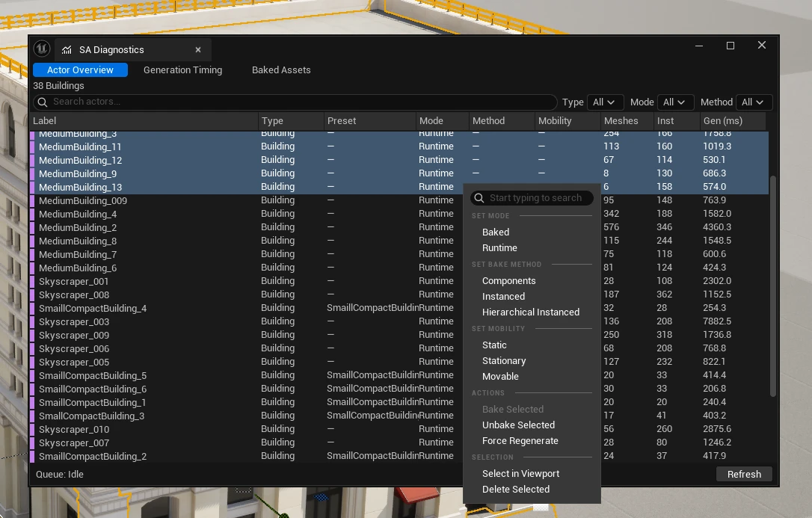Select row MediumBuilding_9

pos(399,173)
